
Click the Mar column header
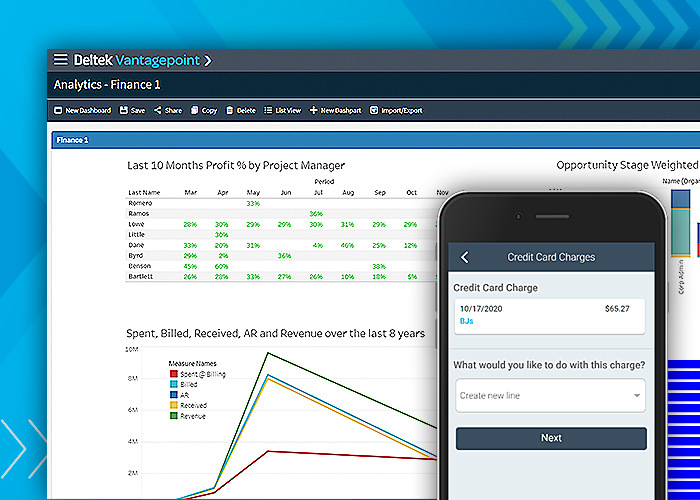(x=191, y=193)
